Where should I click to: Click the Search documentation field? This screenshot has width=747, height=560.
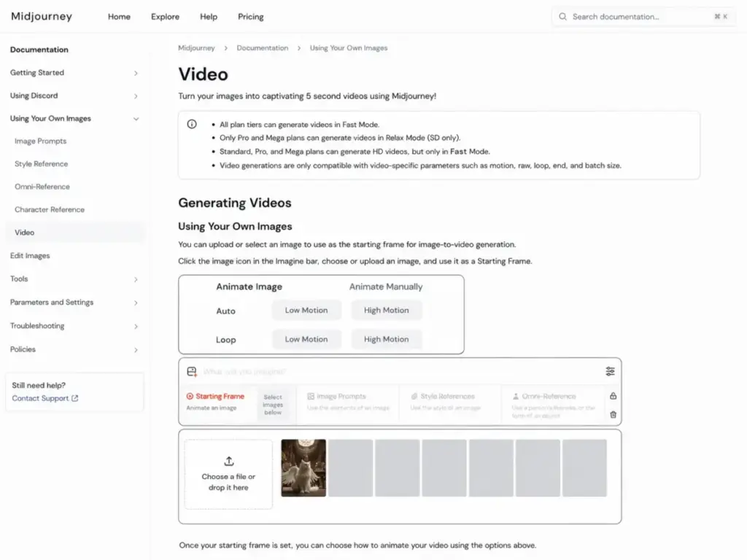click(643, 17)
